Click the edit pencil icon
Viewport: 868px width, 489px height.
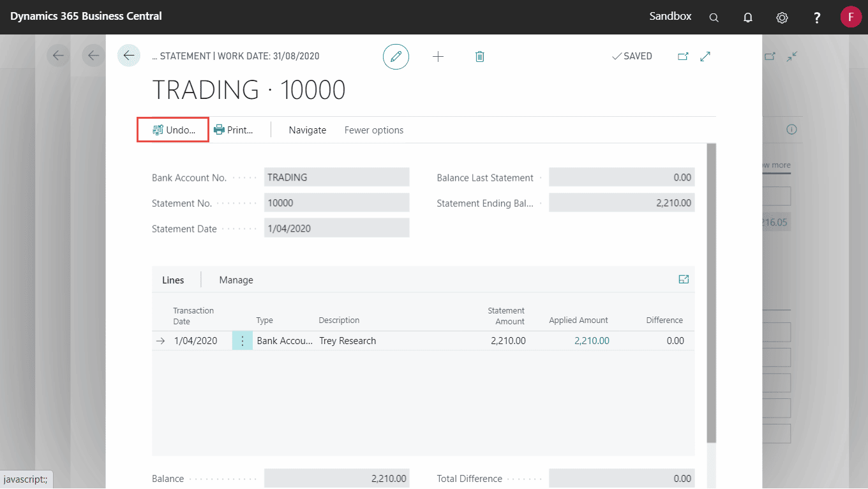tap(396, 56)
